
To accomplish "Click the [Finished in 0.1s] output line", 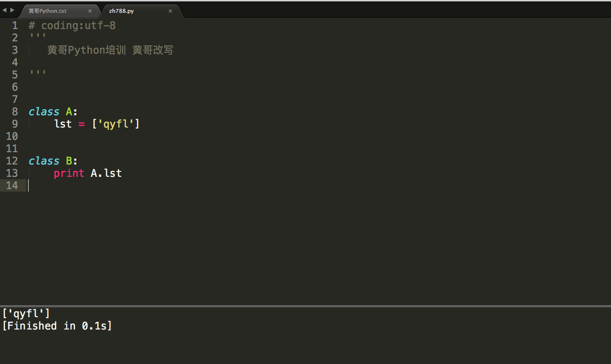I will pos(57,326).
